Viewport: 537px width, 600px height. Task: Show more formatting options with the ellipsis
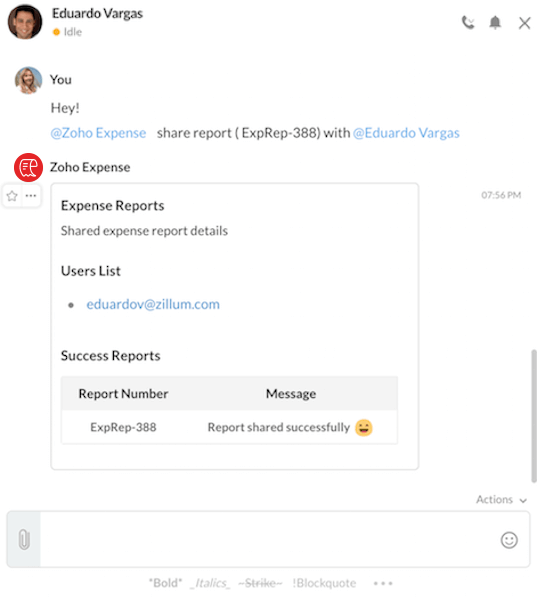[383, 583]
